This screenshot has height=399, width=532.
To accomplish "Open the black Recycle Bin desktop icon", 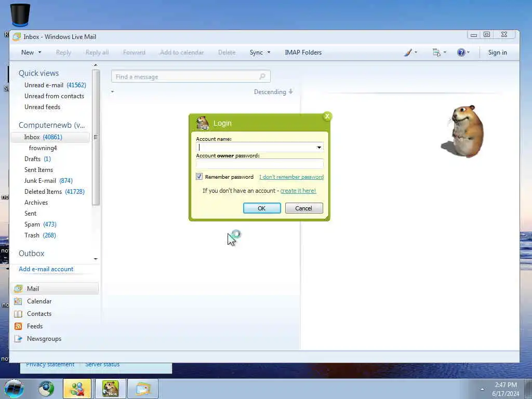I will point(20,15).
